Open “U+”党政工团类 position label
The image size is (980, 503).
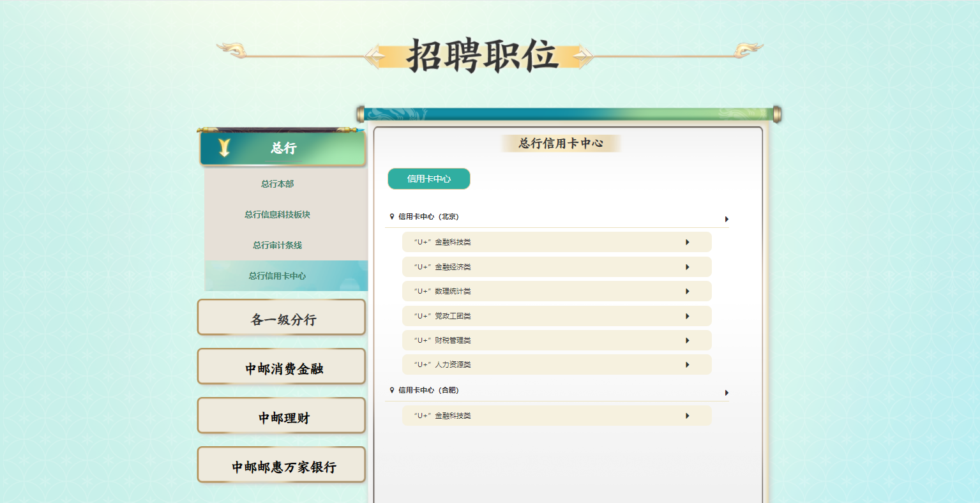[442, 316]
